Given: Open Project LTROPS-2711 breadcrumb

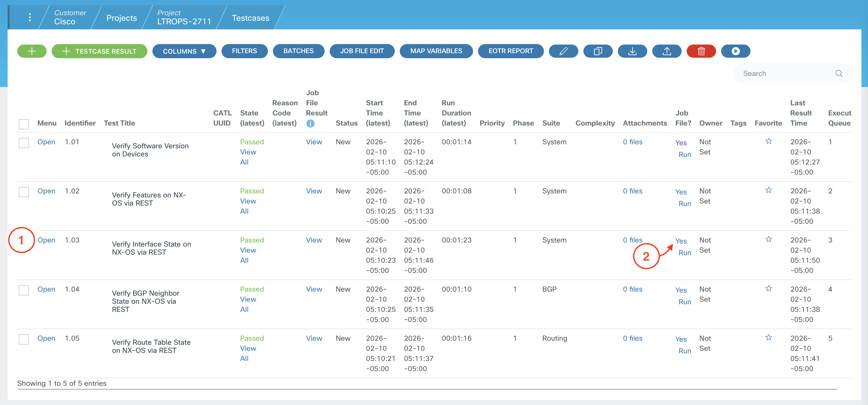Looking at the screenshot, I should coord(184,17).
